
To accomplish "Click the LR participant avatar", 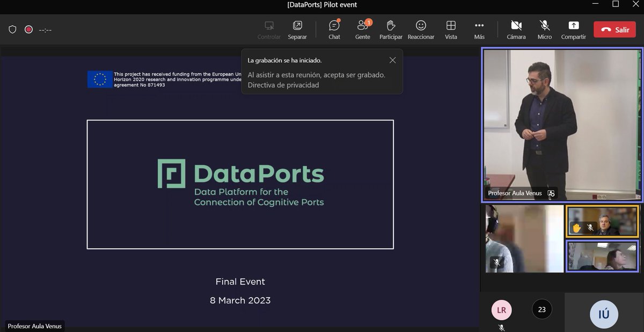I will point(501,309).
